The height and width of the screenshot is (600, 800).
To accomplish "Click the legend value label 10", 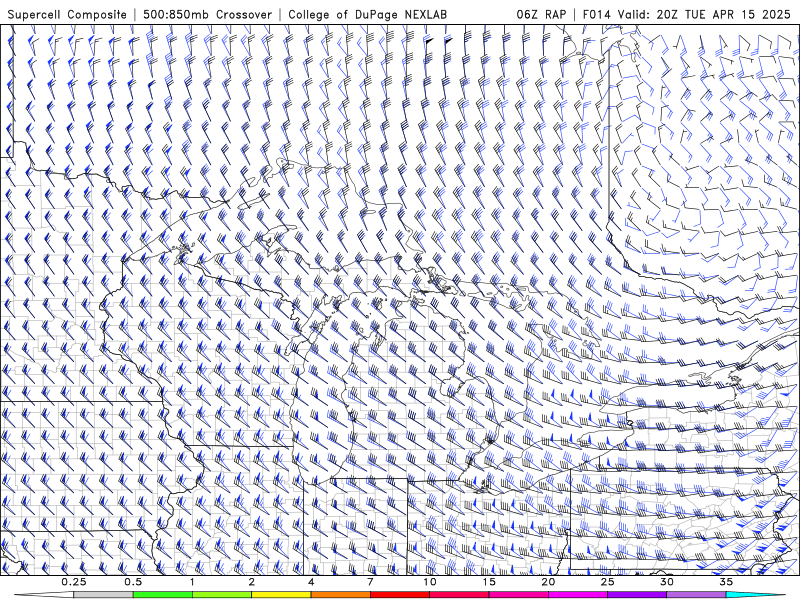I will tap(430, 582).
